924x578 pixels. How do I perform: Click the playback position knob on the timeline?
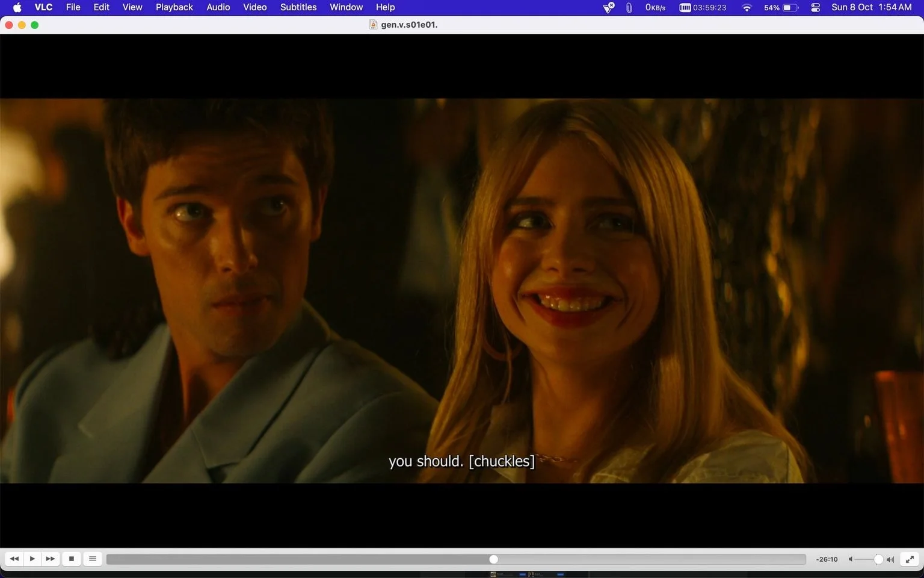[493, 559]
